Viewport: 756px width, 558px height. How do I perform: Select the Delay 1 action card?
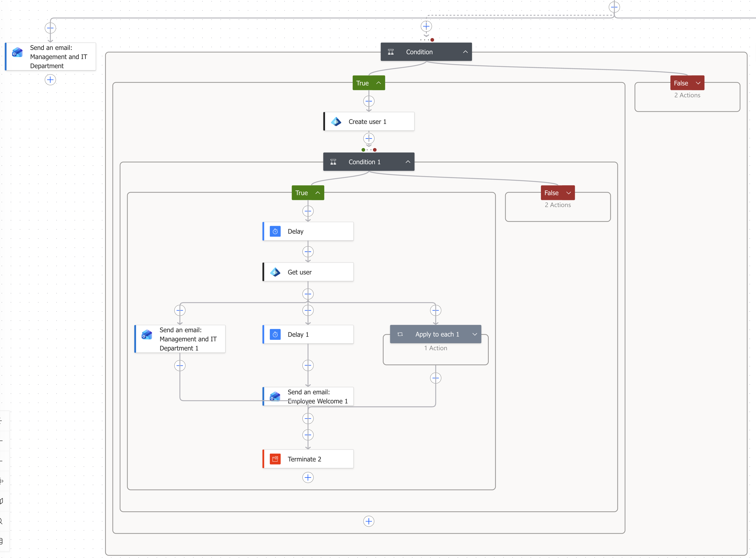308,334
